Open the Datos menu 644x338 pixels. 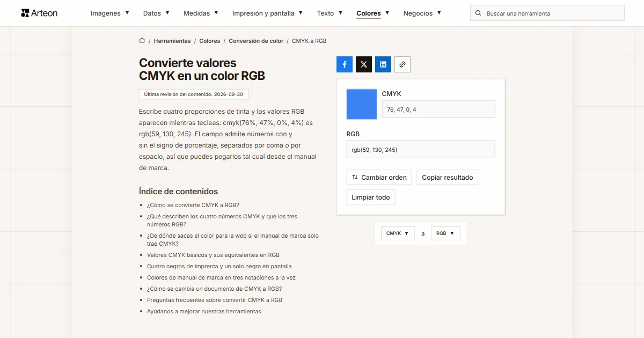point(156,13)
